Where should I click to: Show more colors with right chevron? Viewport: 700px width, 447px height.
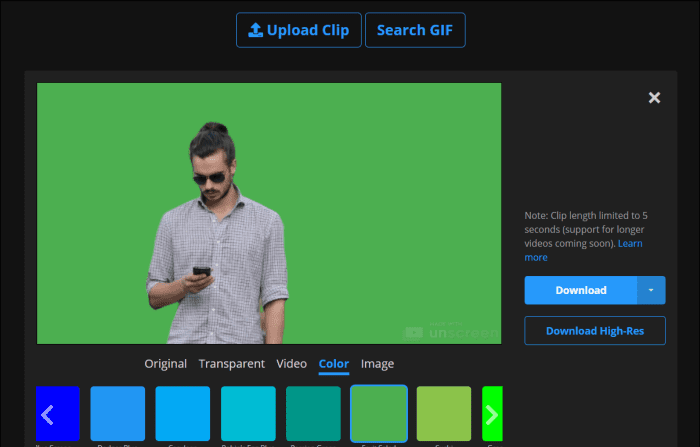492,415
